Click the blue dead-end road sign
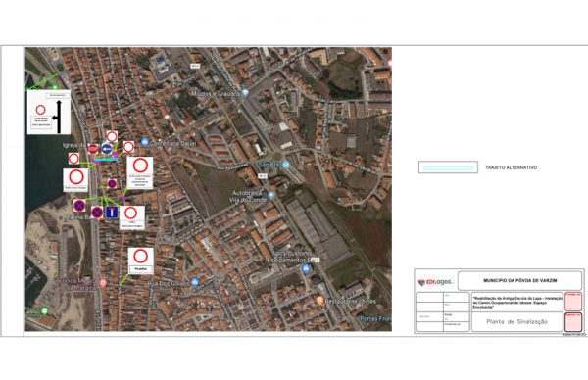The height and width of the screenshot is (380, 588). click(x=112, y=213)
